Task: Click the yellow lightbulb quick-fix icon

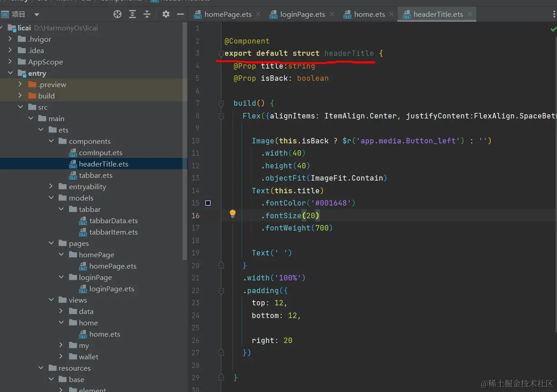Action: [x=232, y=214]
